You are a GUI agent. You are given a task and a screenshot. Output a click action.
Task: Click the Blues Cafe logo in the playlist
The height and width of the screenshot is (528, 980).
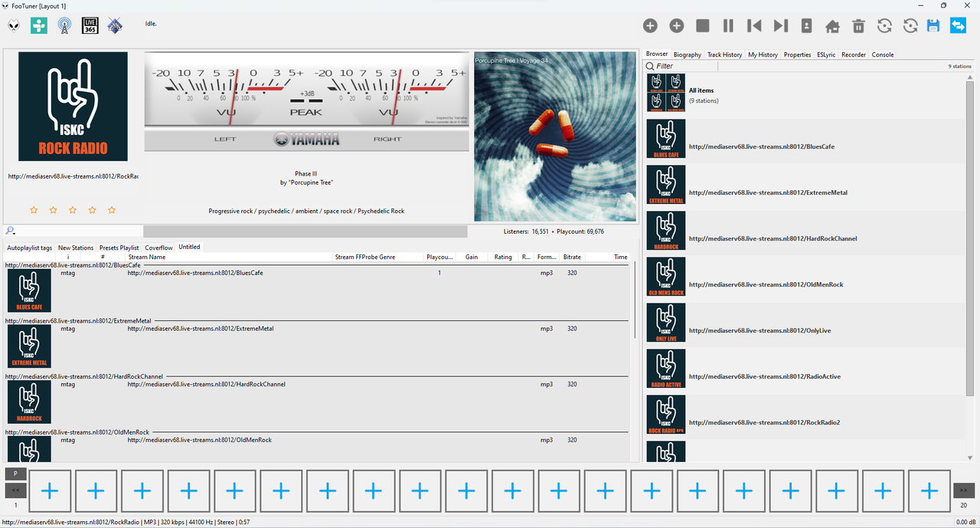tap(29, 290)
